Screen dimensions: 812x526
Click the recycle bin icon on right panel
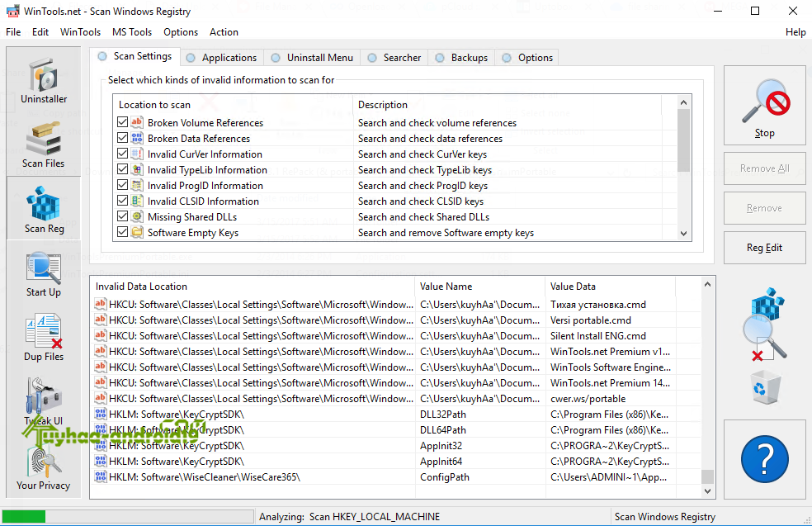(x=766, y=388)
